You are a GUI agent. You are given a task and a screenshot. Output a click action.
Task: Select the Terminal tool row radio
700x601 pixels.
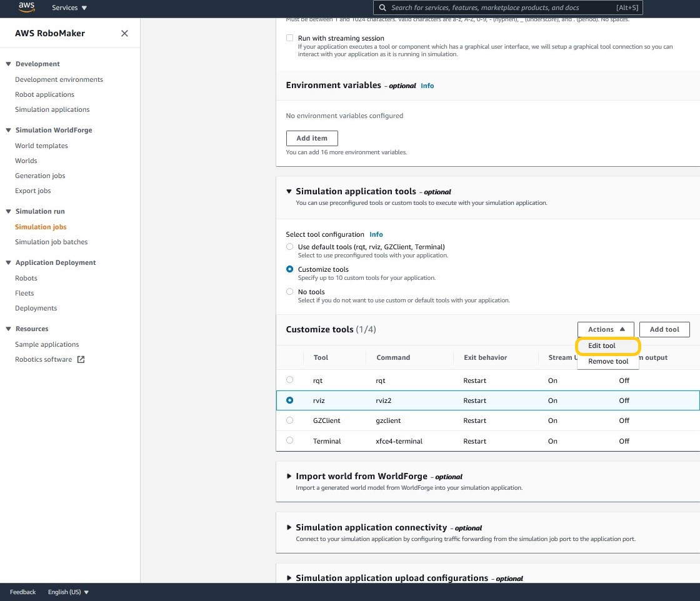click(290, 440)
